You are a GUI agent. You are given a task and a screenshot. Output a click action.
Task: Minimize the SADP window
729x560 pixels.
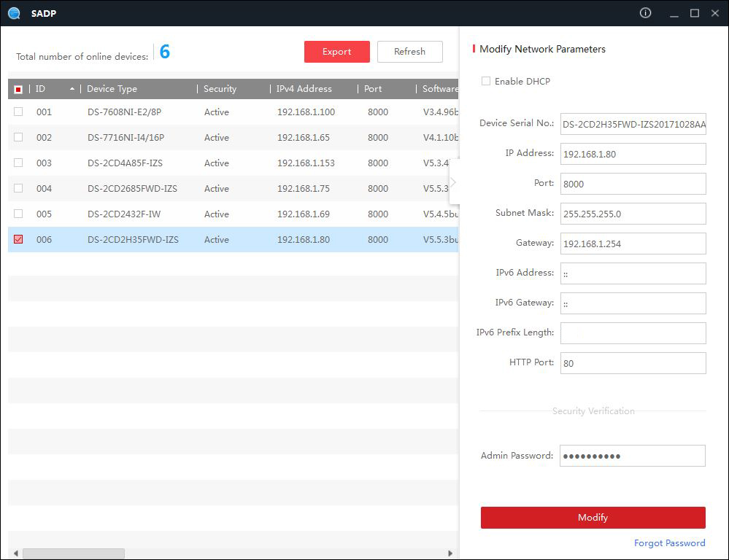point(673,13)
